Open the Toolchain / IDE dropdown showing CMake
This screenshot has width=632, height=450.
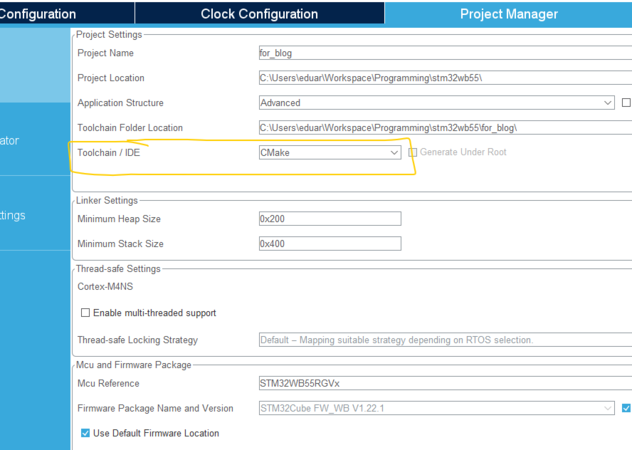click(x=330, y=152)
